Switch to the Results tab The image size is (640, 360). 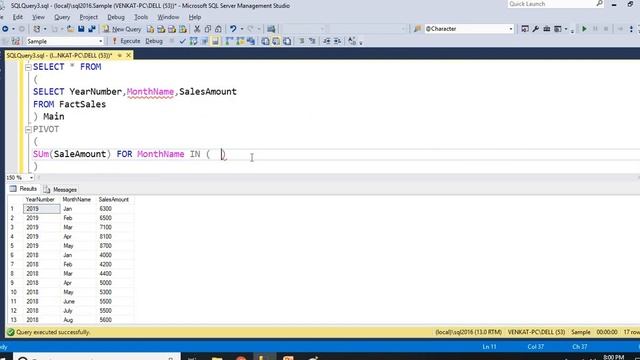[x=24, y=189]
